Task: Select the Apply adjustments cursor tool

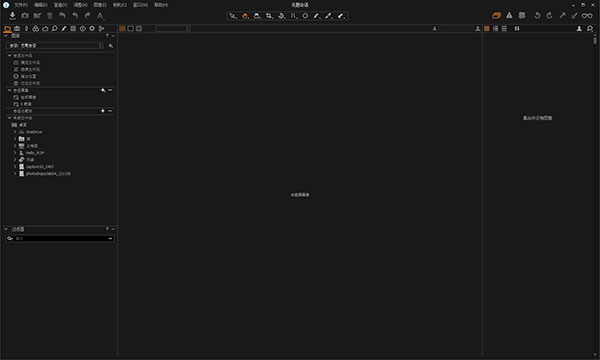Action: 341,16
